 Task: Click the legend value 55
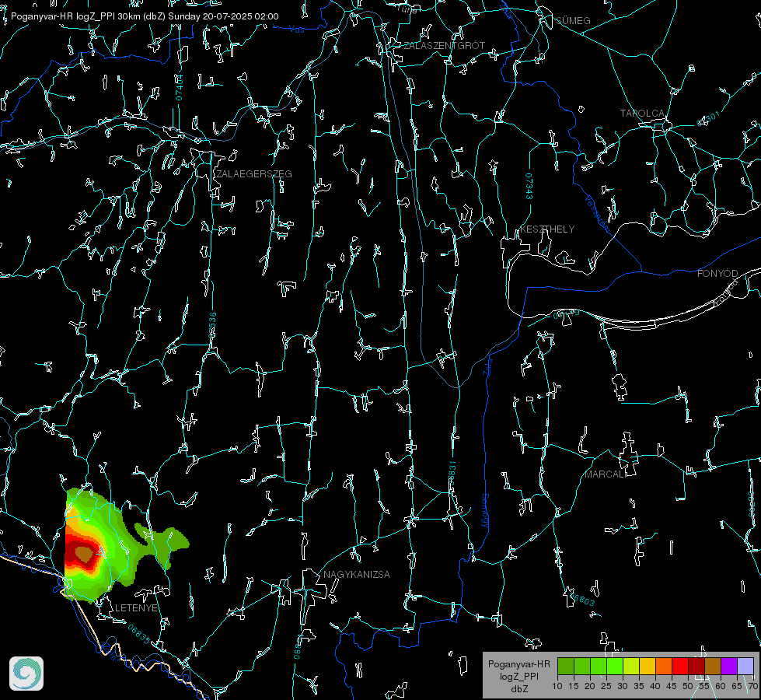coord(703,686)
